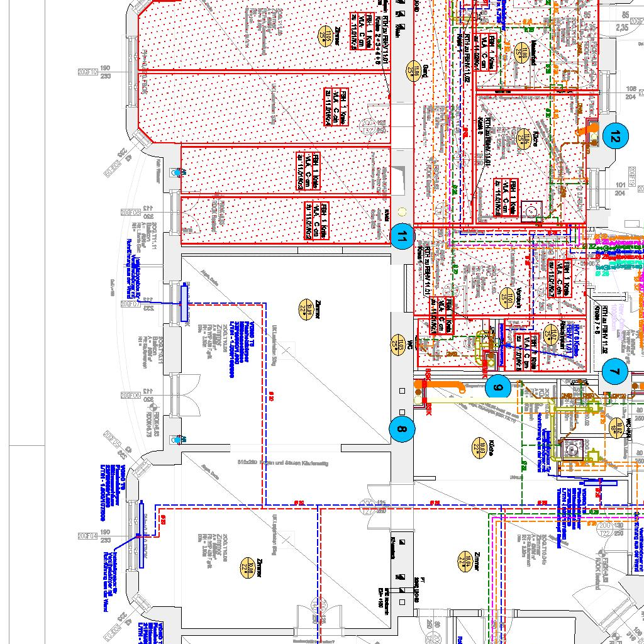Select the square shaft symbol beside room 10.02

click(x=572, y=449)
